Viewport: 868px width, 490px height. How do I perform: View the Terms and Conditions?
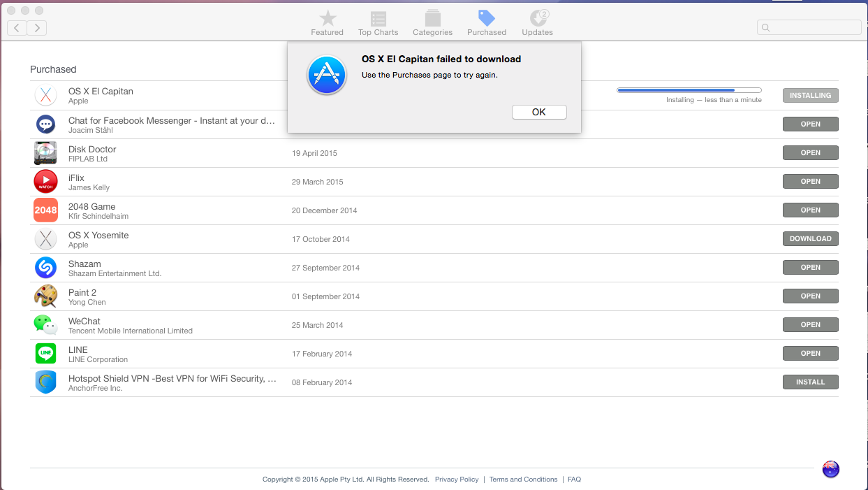[523, 479]
